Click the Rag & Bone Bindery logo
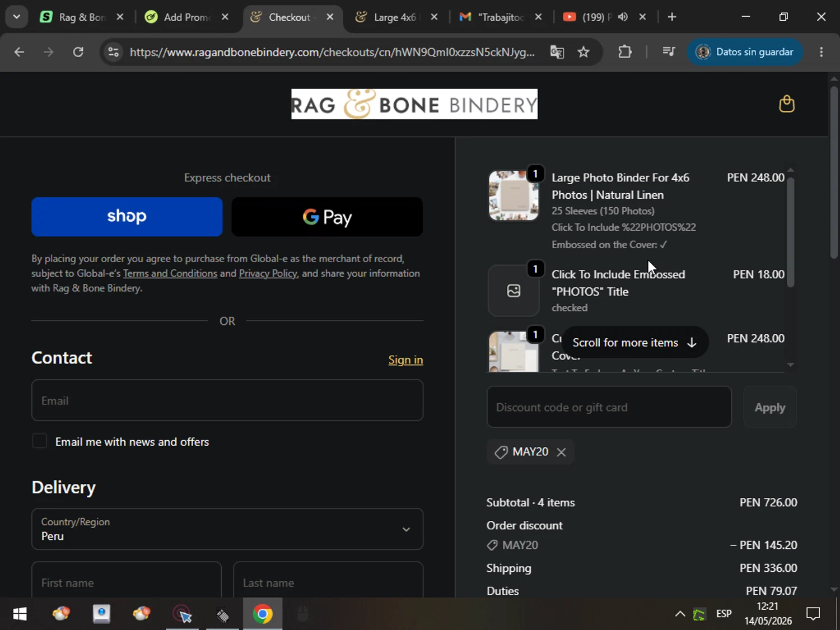The image size is (840, 630). [x=414, y=104]
